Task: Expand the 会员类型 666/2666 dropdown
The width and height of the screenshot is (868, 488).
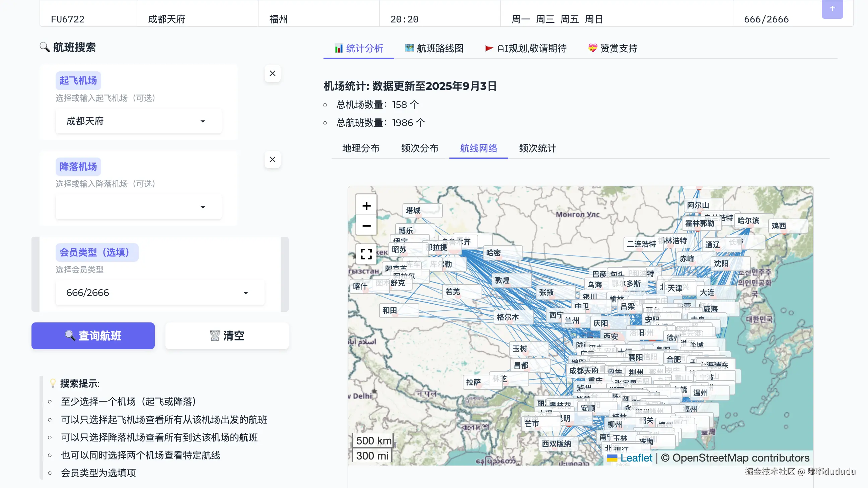Action: point(160,293)
